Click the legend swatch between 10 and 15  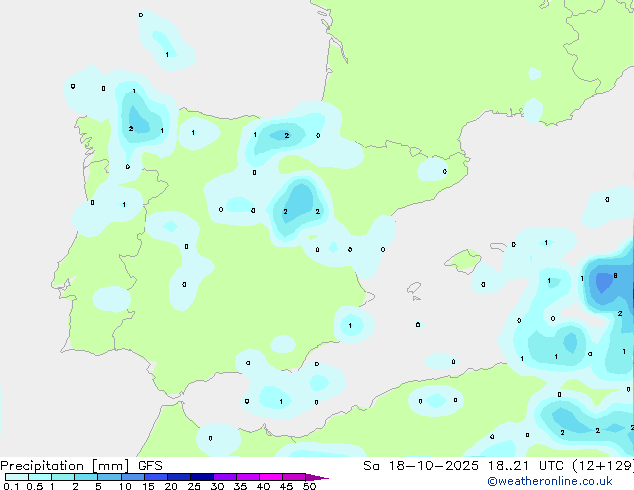[132, 477]
